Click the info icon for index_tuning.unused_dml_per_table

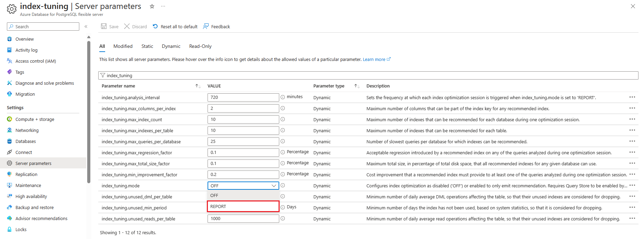click(x=283, y=196)
